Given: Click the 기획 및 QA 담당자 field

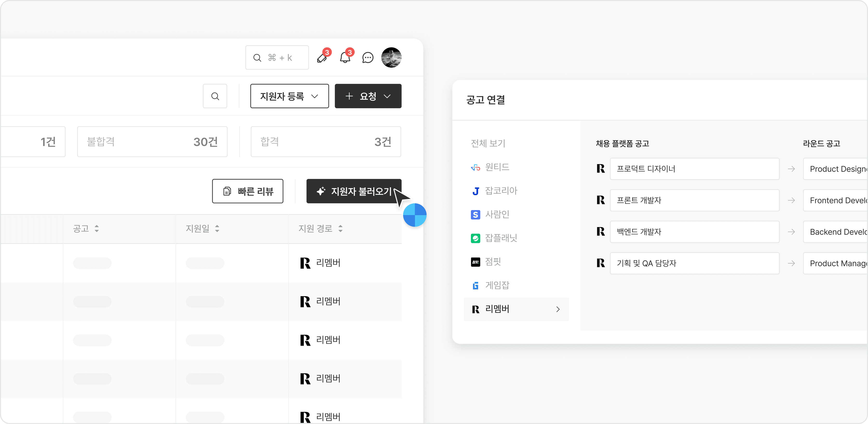Looking at the screenshot, I should [x=694, y=263].
